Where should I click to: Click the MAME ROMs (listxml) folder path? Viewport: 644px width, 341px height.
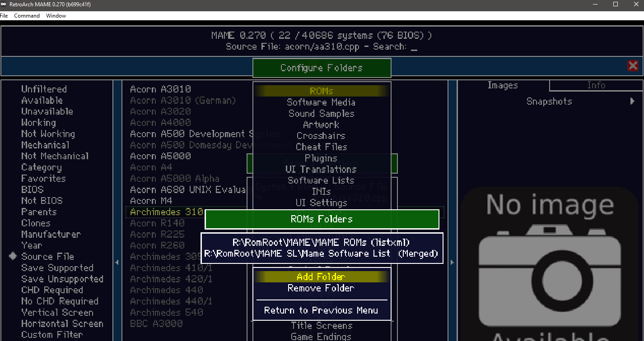(321, 242)
